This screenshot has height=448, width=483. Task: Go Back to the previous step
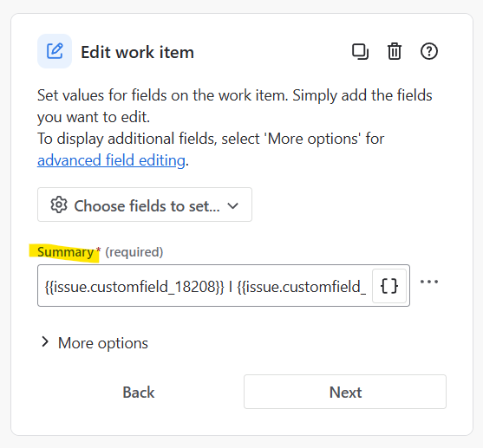(138, 392)
